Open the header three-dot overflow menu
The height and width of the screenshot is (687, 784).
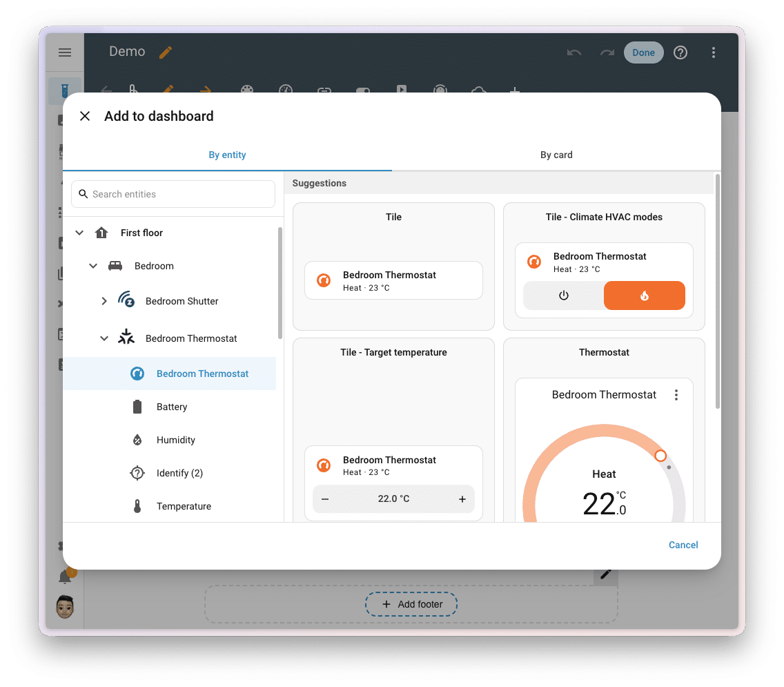pos(714,52)
